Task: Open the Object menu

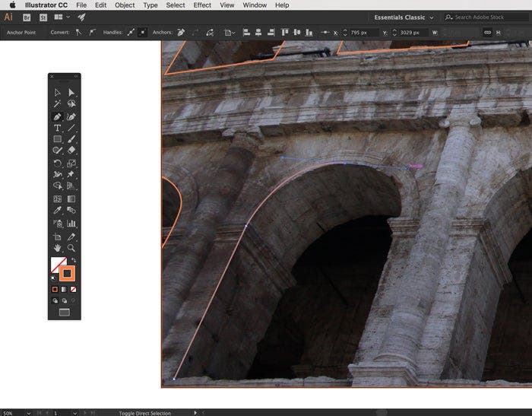Action: point(125,5)
